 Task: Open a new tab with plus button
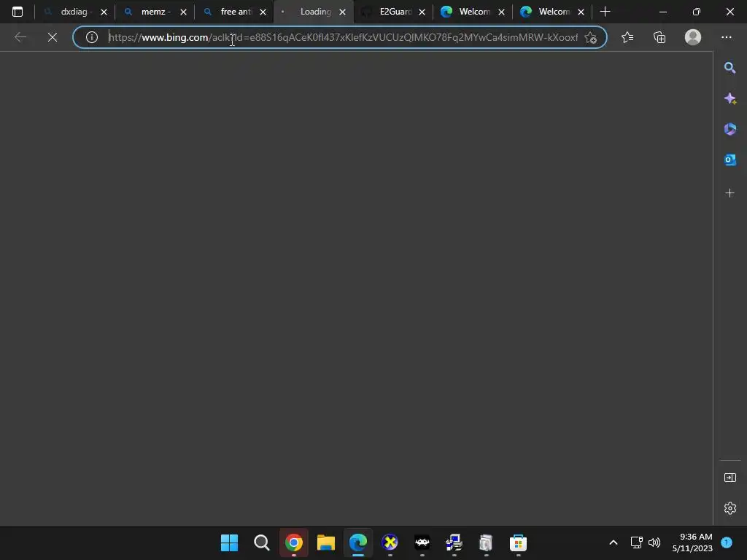coord(605,12)
